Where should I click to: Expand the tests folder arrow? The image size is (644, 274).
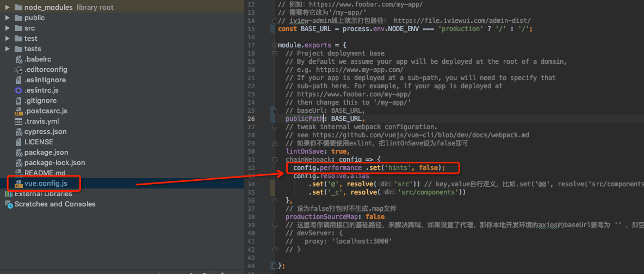click(8, 48)
